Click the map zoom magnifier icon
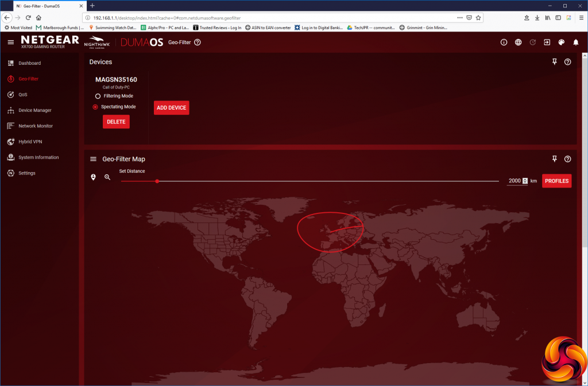Image resolution: width=588 pixels, height=386 pixels. point(107,177)
